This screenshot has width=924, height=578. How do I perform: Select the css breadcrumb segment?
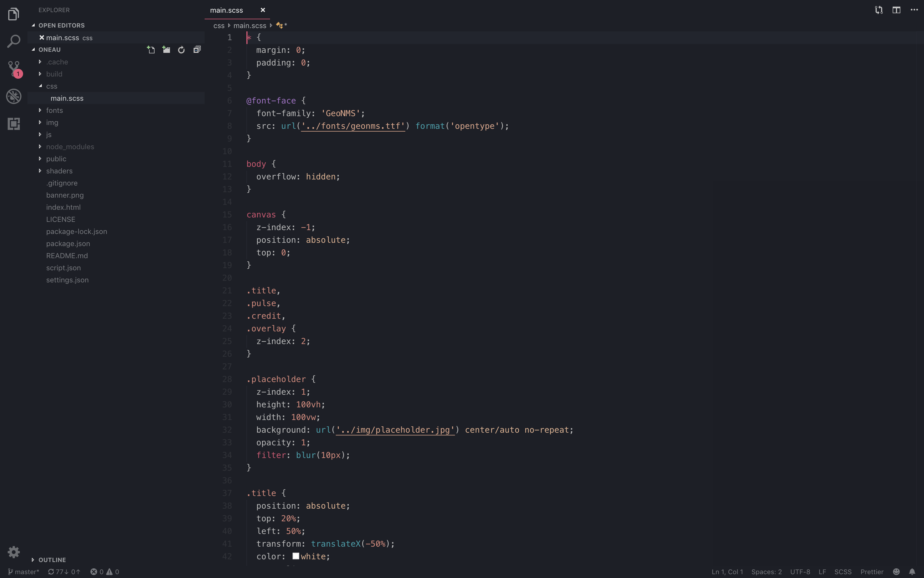[x=219, y=26]
